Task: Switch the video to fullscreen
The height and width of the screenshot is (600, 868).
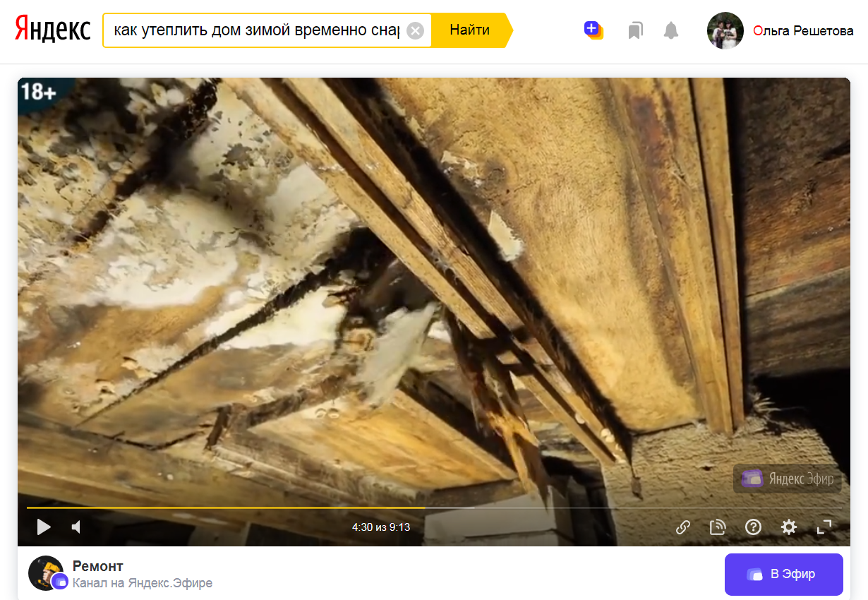Action: tap(824, 527)
